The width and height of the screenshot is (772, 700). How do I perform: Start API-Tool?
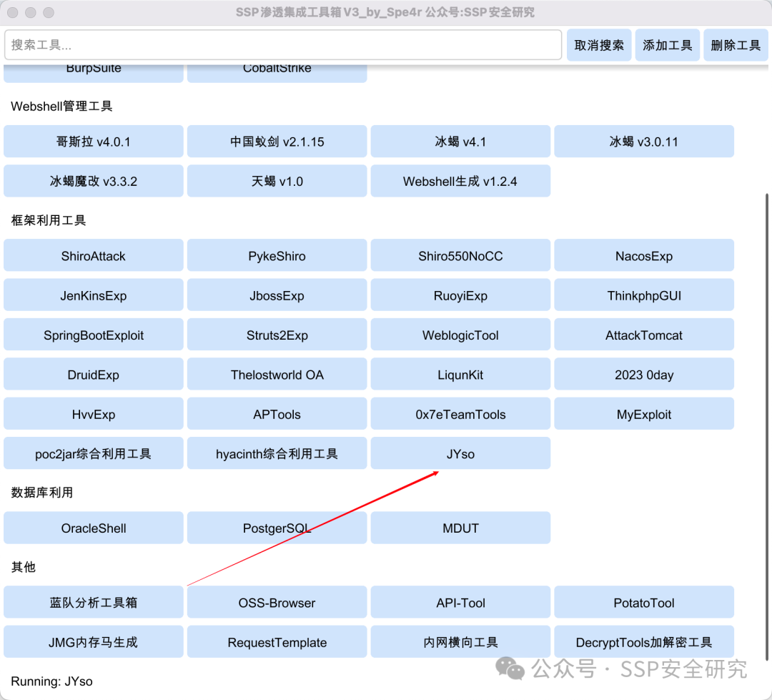[460, 602]
